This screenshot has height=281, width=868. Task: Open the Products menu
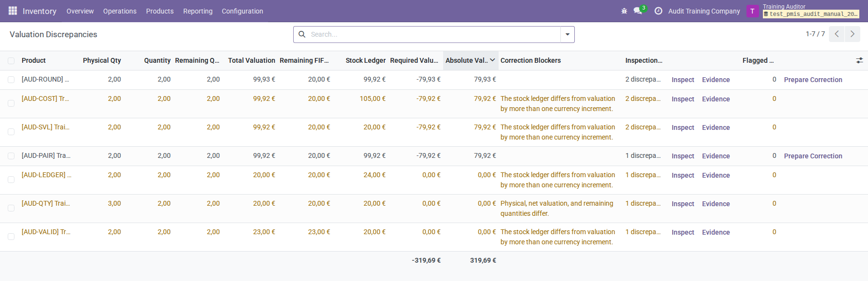pos(160,11)
